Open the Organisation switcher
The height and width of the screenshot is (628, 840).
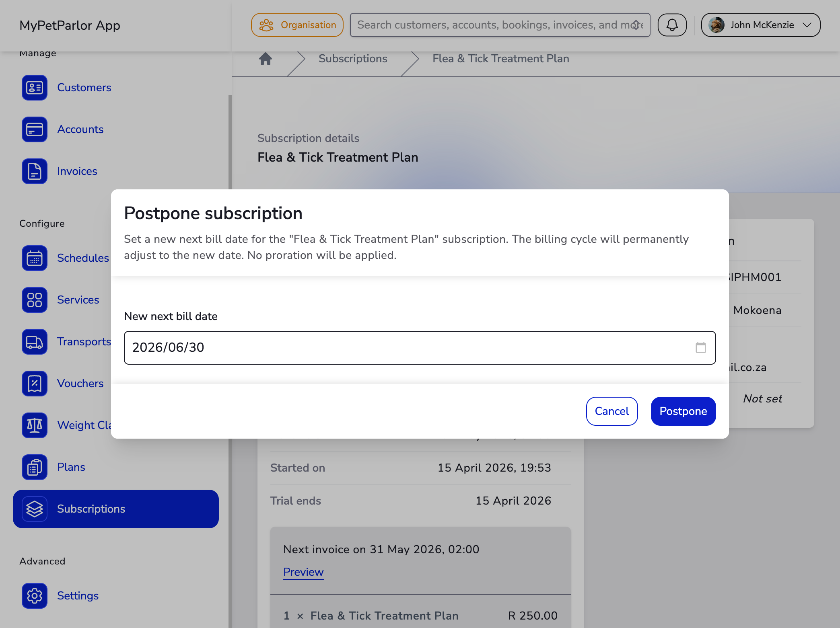297,25
